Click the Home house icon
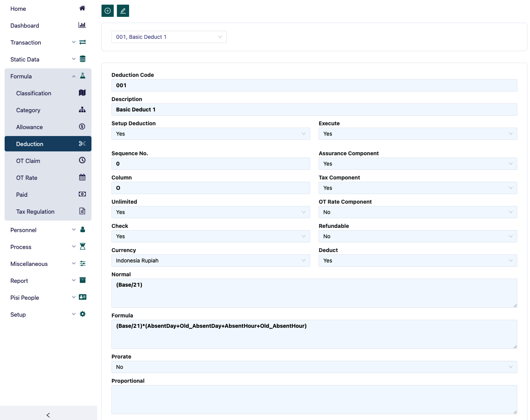Viewport: 530px width, 420px height. 82,8
